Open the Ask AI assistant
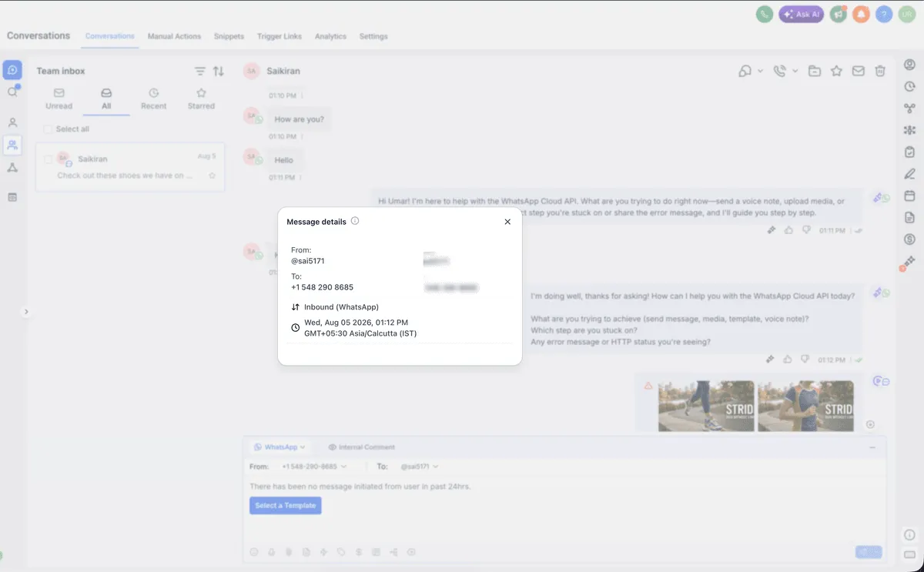This screenshot has width=924, height=572. (x=801, y=14)
